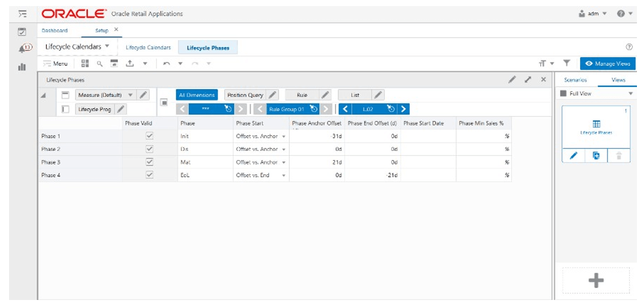Select the Position Query button
The image size is (644, 303).
pos(245,94)
